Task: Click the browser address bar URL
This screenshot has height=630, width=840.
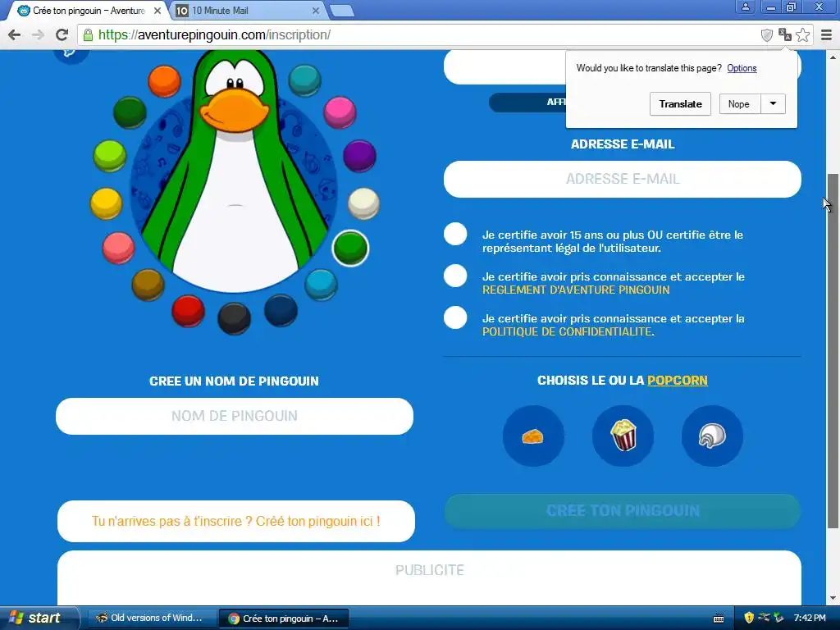Action: point(214,34)
